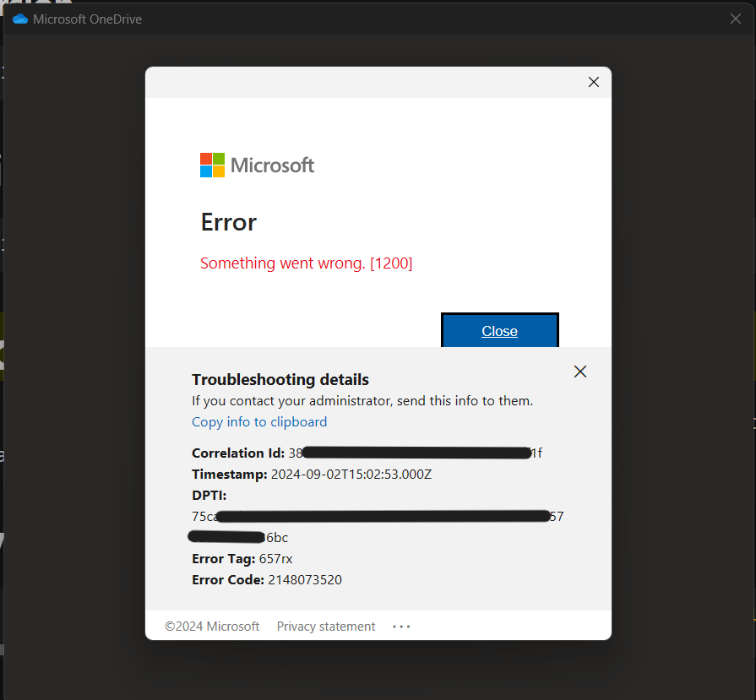Click the DPTI label

[x=209, y=495]
